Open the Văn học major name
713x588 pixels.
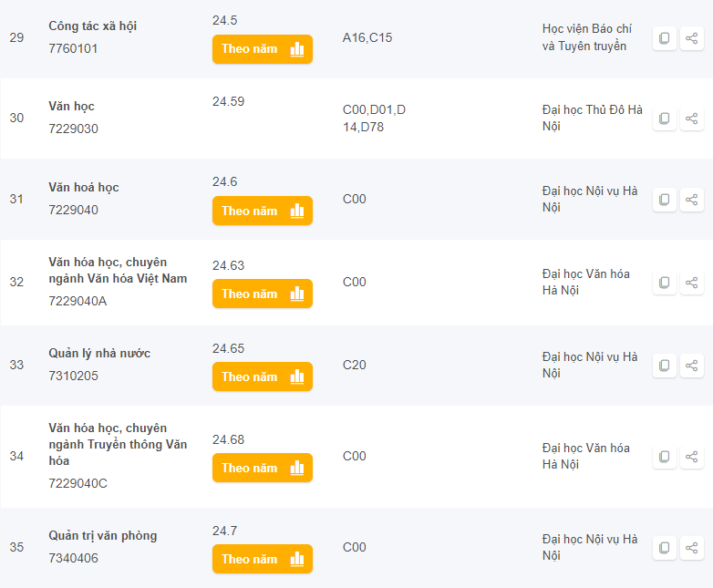click(72, 107)
